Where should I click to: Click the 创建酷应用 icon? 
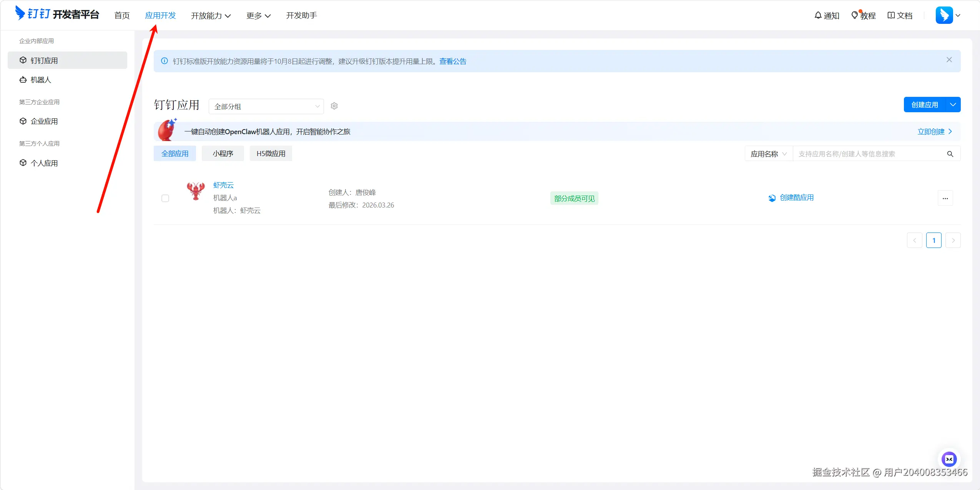pyautogui.click(x=772, y=198)
